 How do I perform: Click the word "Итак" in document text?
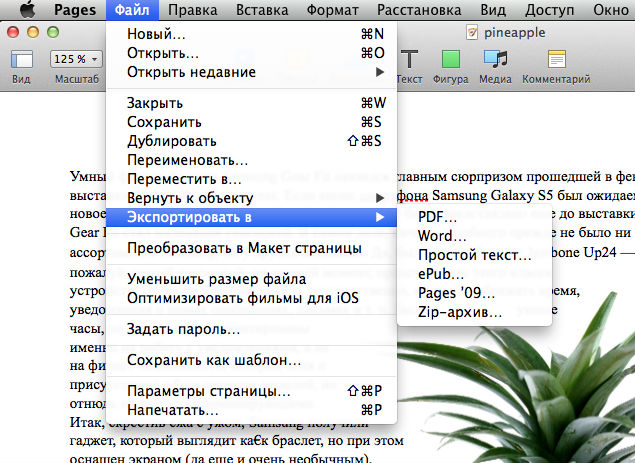(x=87, y=422)
